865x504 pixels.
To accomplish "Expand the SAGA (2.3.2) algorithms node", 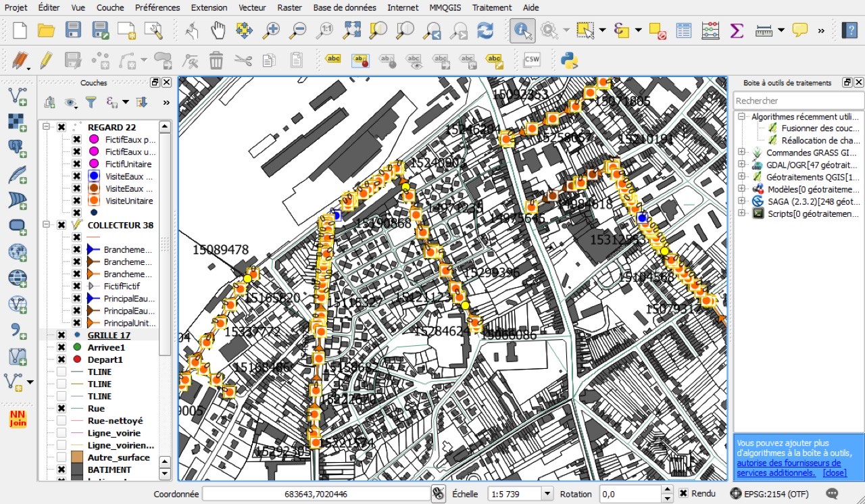I will (x=741, y=201).
